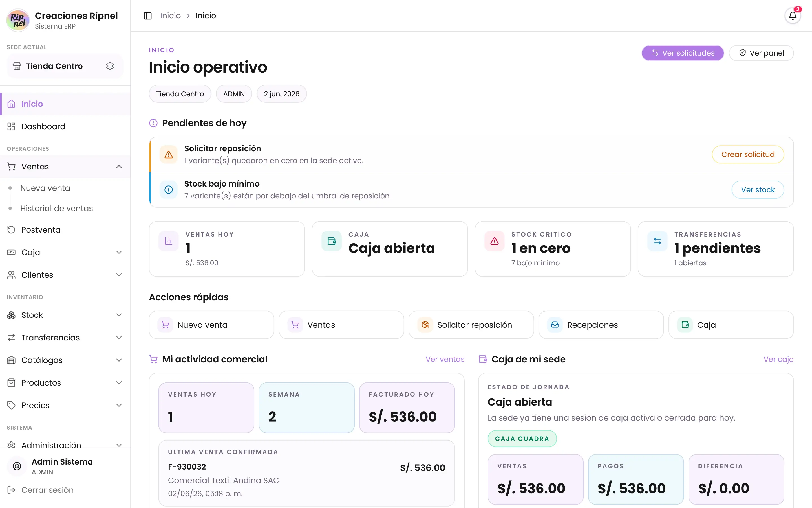This screenshot has height=508, width=812.
Task: Expand the Stock sidebar menu
Action: coord(119,315)
